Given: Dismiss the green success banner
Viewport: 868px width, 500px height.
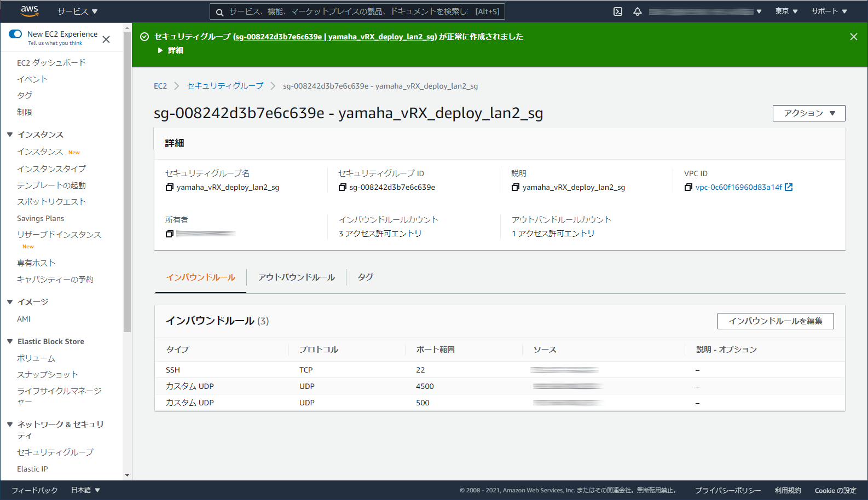Looking at the screenshot, I should pos(853,37).
